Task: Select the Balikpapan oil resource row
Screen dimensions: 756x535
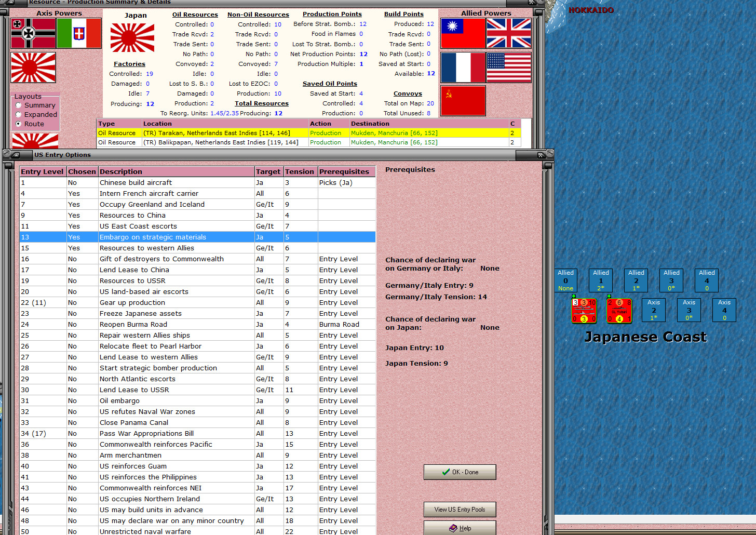Action: click(309, 142)
